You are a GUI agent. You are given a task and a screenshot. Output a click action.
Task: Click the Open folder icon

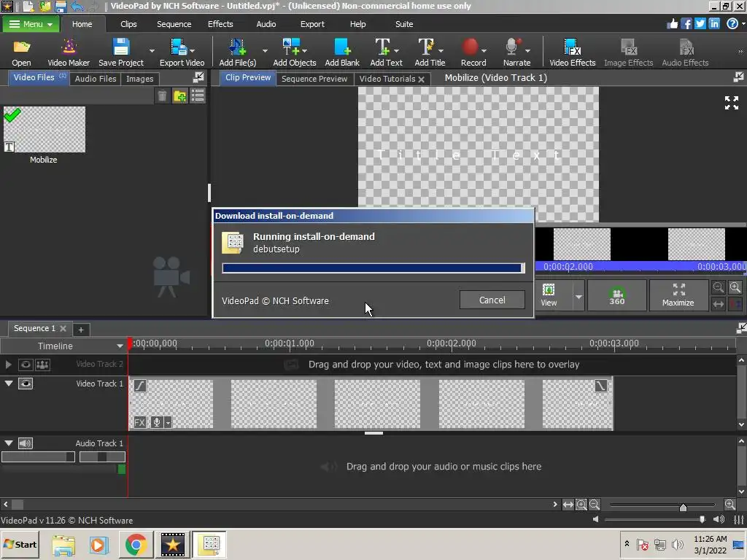21,47
